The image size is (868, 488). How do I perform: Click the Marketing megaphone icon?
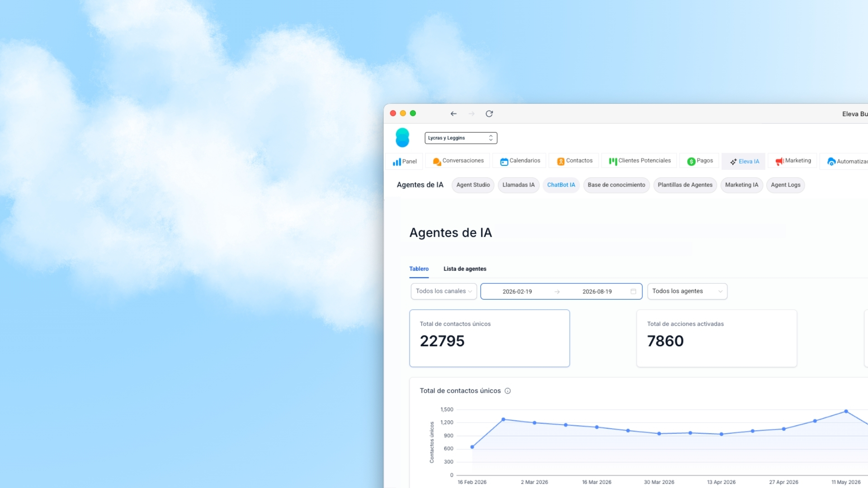point(780,162)
